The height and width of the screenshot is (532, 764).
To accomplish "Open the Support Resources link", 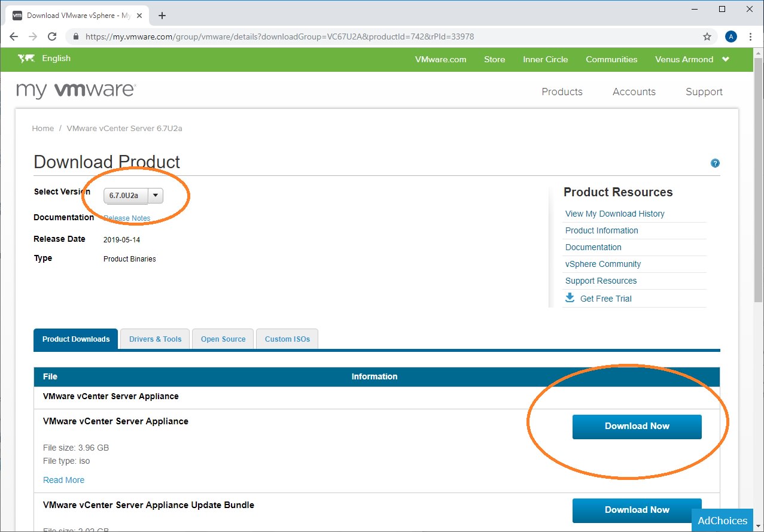I will (x=601, y=281).
